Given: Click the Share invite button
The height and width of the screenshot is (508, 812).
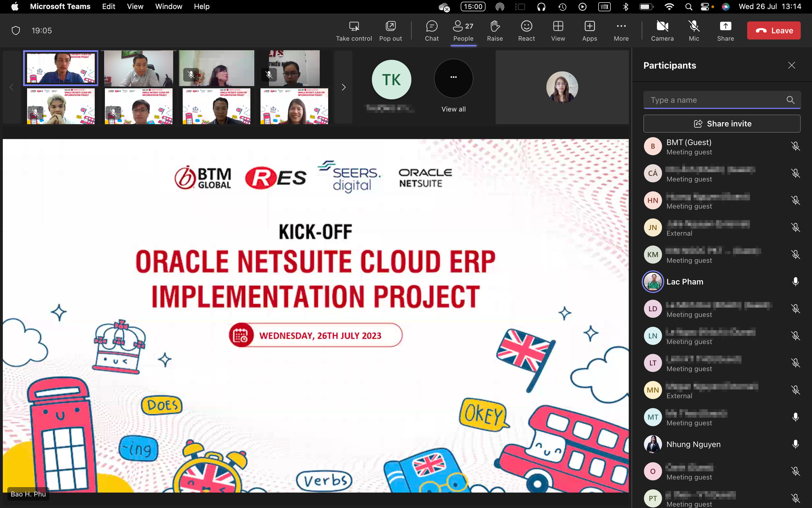Looking at the screenshot, I should [722, 124].
